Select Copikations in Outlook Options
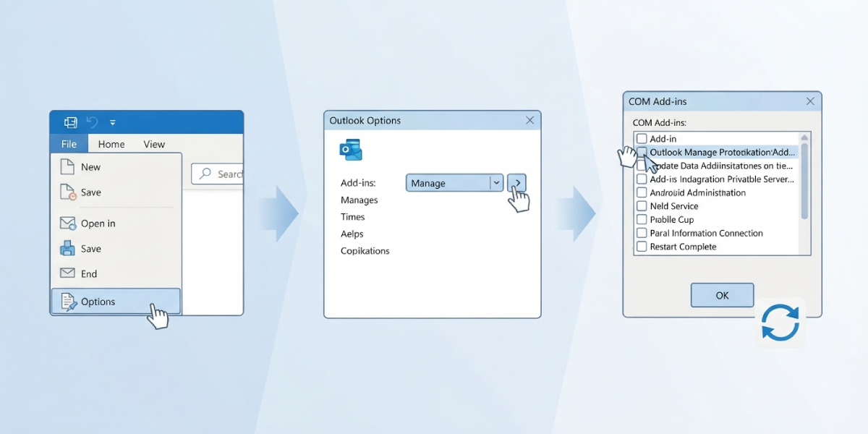Screen dimensions: 868x434 [x=365, y=251]
